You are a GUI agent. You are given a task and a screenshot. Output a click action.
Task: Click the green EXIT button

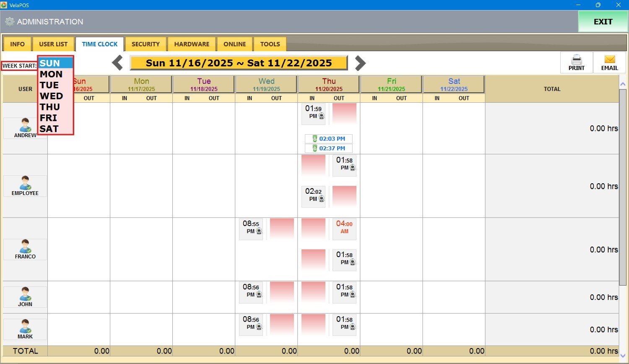603,22
